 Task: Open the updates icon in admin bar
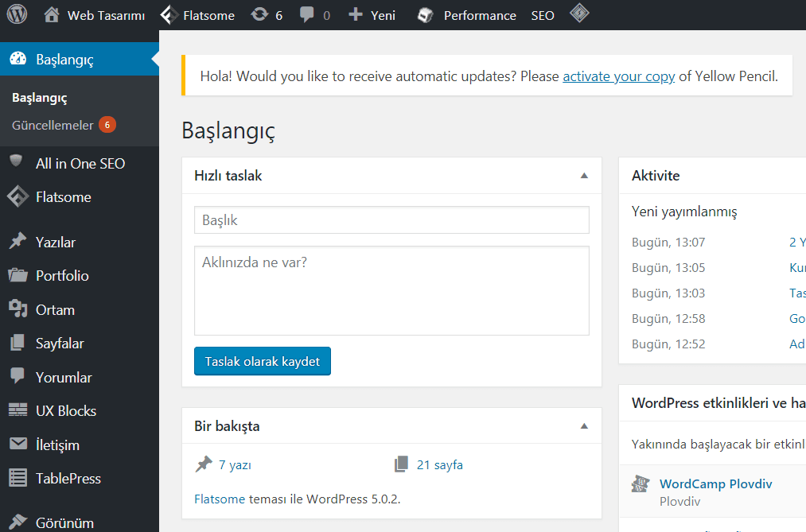tap(267, 15)
